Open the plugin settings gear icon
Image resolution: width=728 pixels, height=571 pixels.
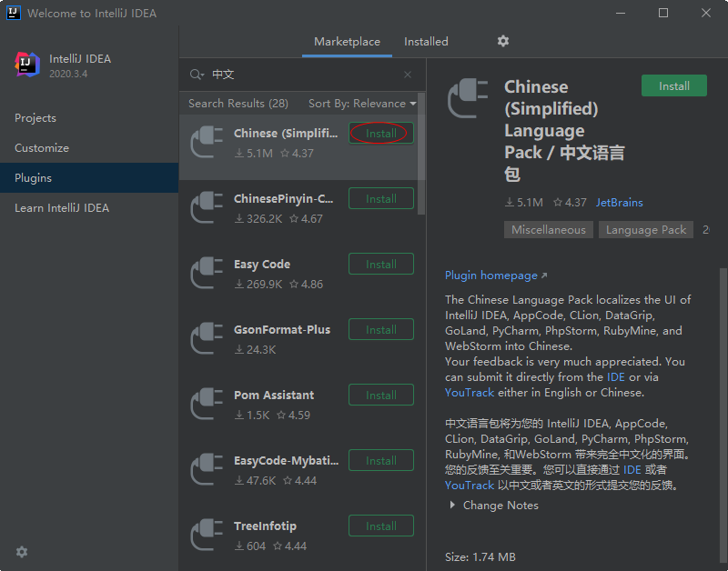(x=503, y=41)
